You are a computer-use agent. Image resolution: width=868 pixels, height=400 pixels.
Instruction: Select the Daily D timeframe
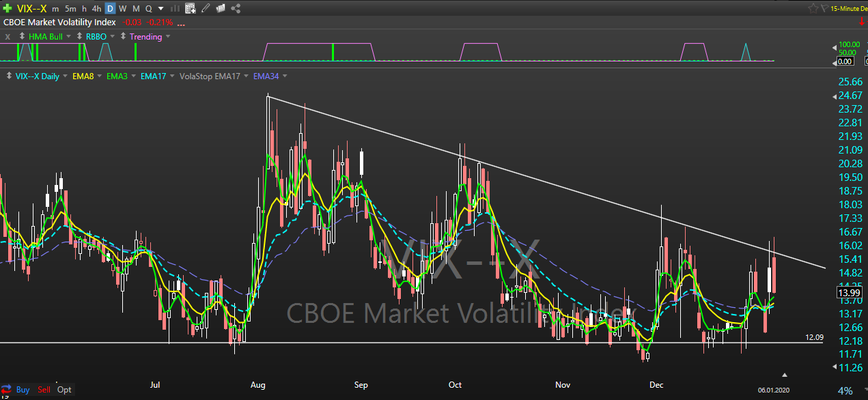click(109, 9)
